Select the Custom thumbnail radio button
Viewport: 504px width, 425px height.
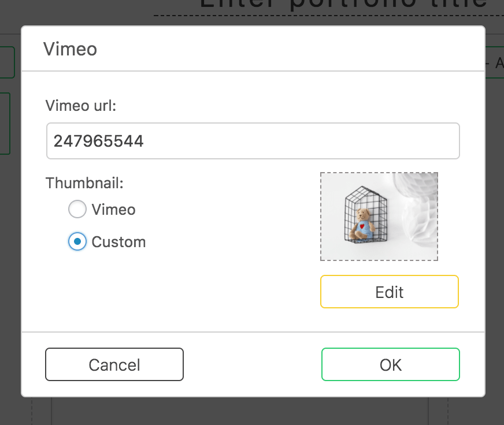pyautogui.click(x=77, y=241)
